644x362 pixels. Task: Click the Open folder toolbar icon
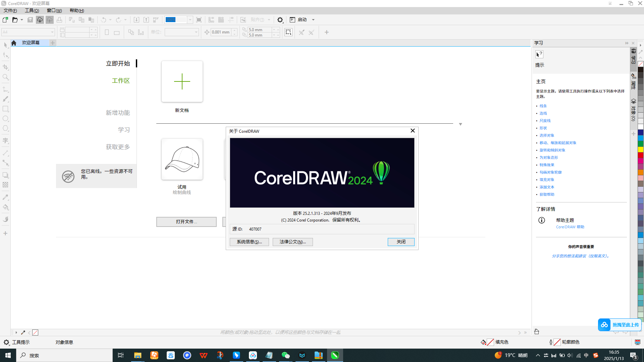pos(15,20)
